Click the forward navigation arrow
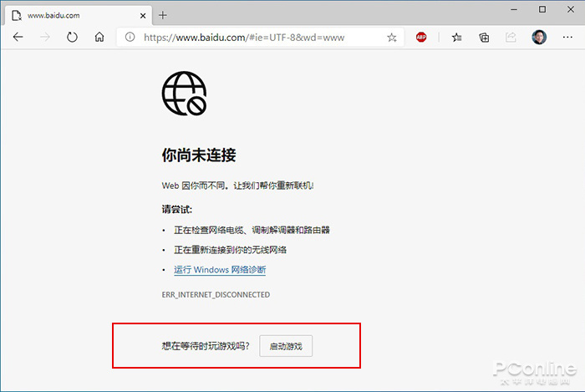585x392 pixels. [x=45, y=37]
